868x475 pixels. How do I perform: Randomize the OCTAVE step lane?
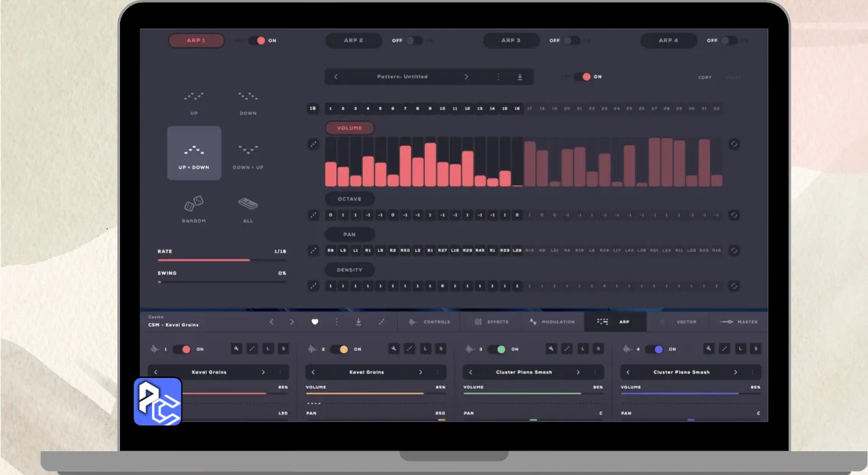[x=313, y=215]
